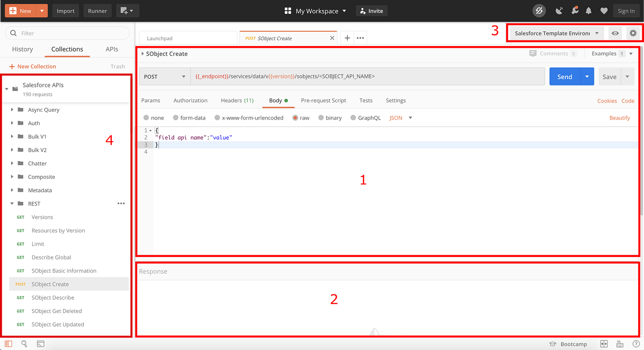Click the Beautify link

620,117
